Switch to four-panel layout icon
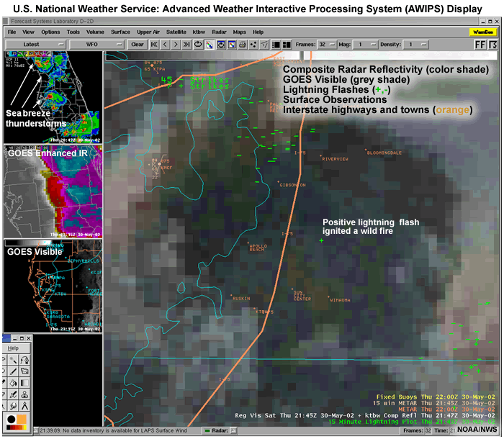Viewport: 504px width, 439px height. 287,45
